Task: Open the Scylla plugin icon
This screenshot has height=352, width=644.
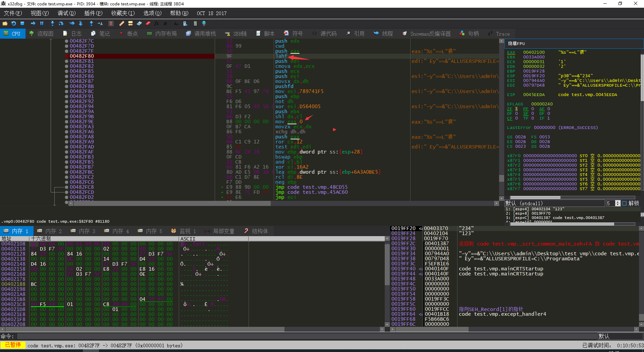Action: coord(111,24)
